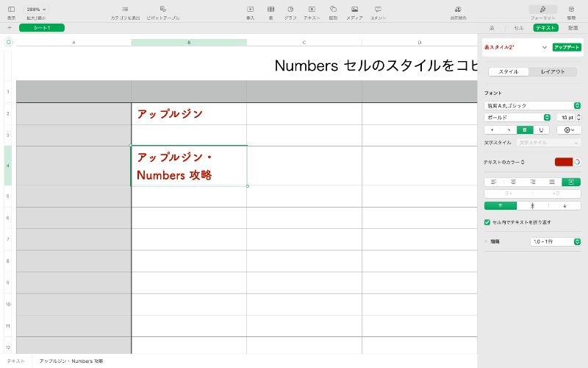
Task: Select column C header
Action: [304, 43]
